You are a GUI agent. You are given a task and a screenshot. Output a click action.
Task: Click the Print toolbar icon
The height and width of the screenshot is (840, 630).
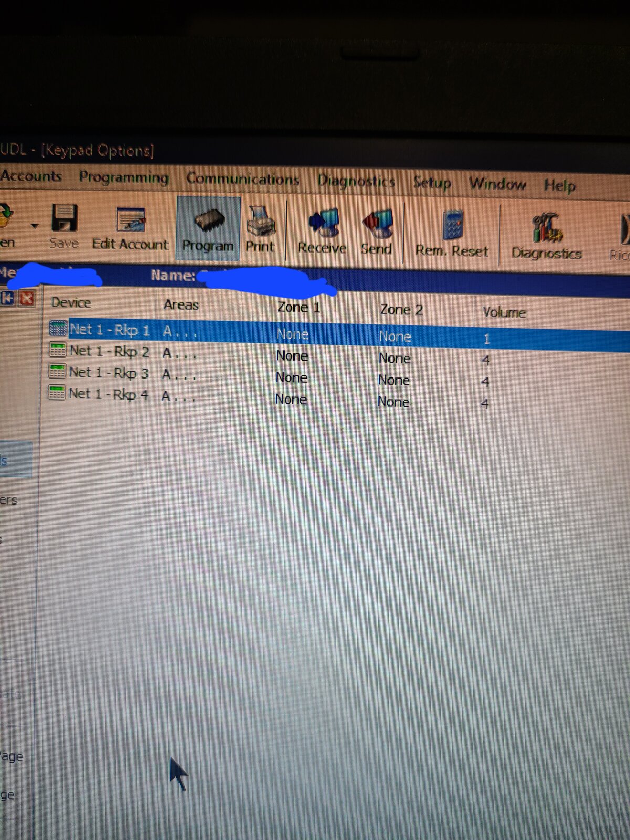tap(260, 222)
